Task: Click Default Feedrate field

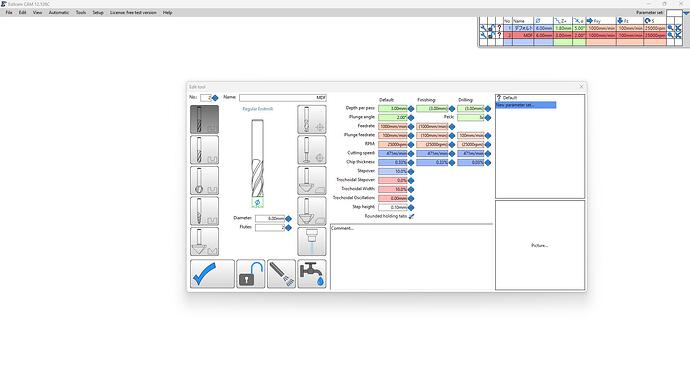Action: click(x=393, y=126)
